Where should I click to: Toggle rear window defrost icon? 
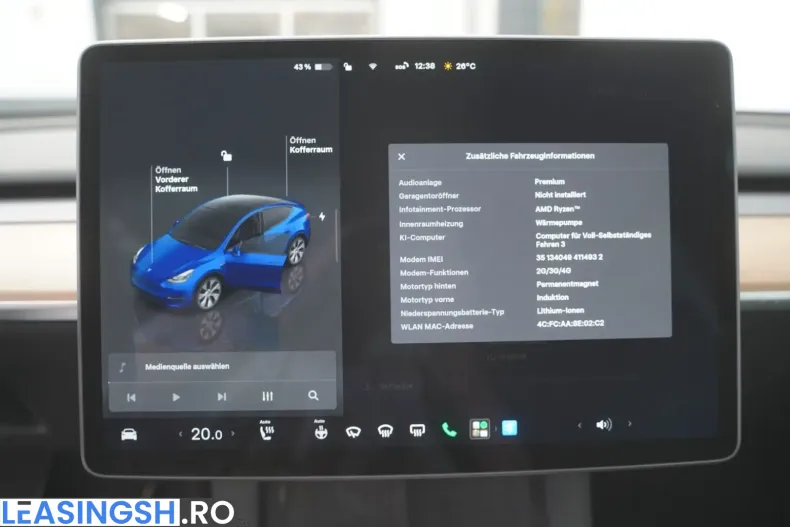417,430
